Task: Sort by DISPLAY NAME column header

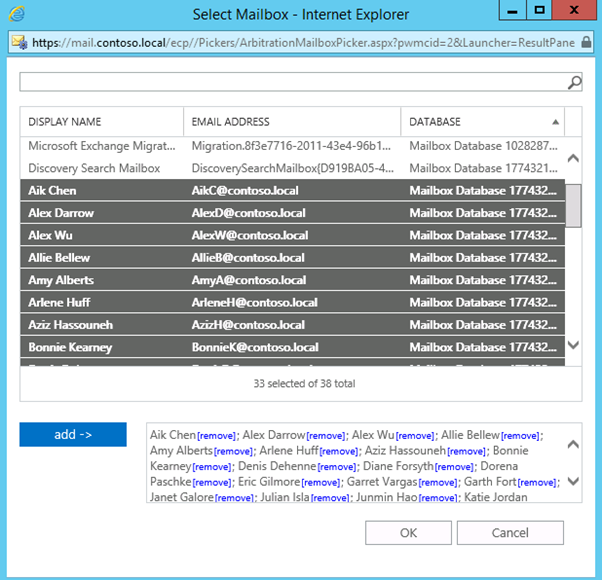Action: [102, 122]
